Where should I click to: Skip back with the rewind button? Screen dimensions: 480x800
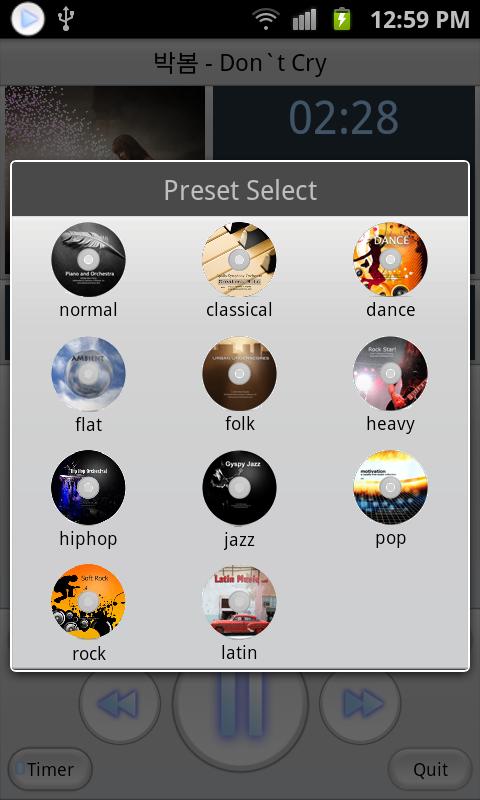[120, 704]
